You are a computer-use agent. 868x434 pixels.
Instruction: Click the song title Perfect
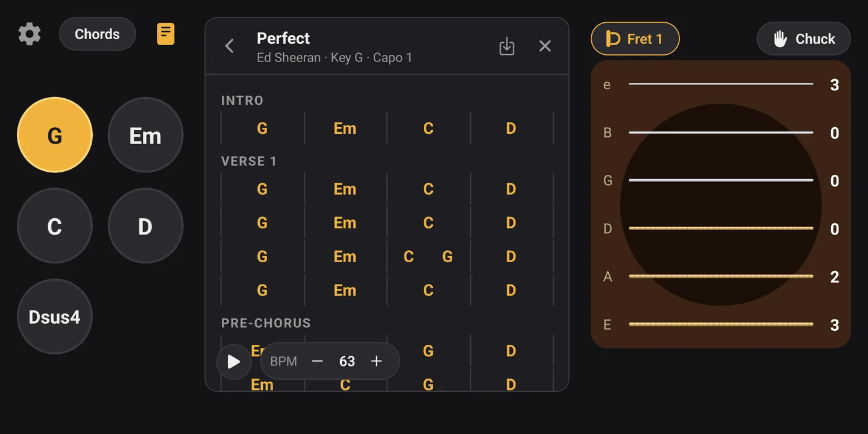click(x=283, y=38)
